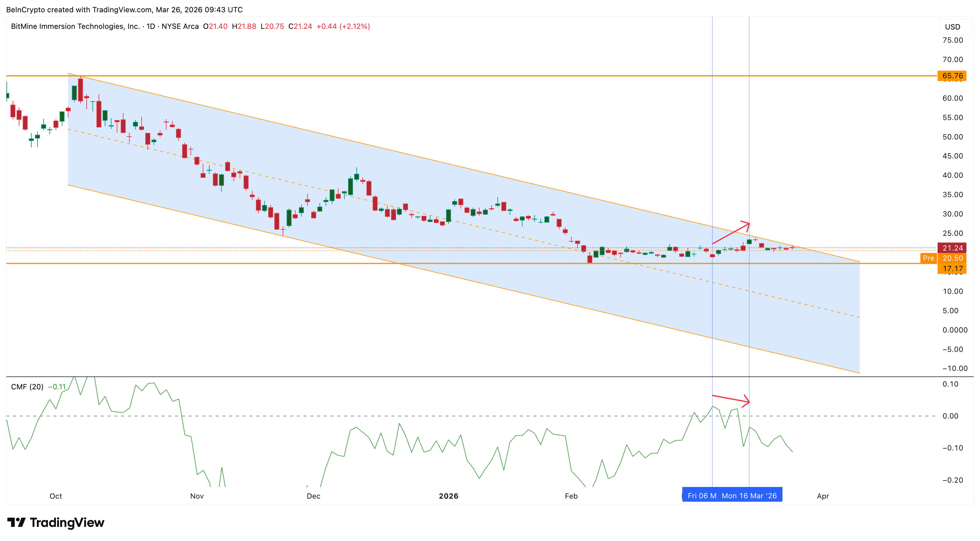Click the Mon 16 Mar '26 date marker
This screenshot has width=980, height=541.
(749, 496)
